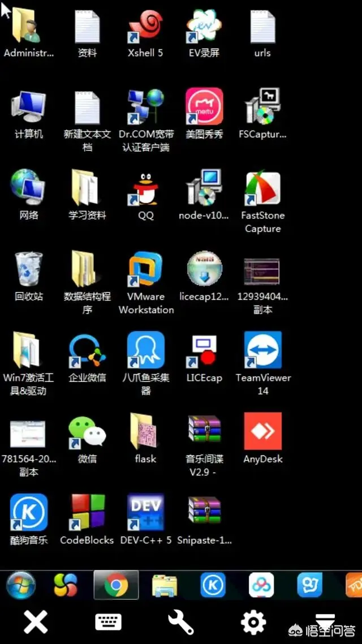The image size is (362, 644).
Task: Select the licecap12 installer icon
Action: (204, 269)
